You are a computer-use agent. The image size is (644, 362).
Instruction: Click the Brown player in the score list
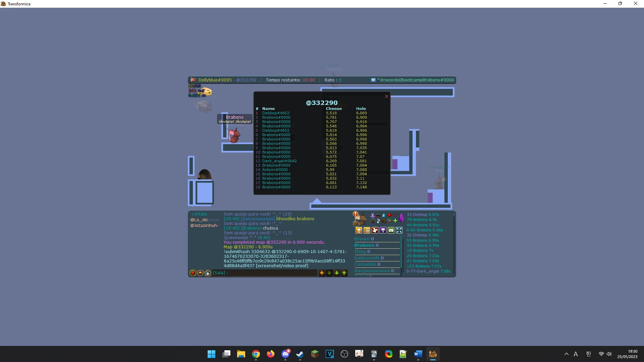pos(364,239)
